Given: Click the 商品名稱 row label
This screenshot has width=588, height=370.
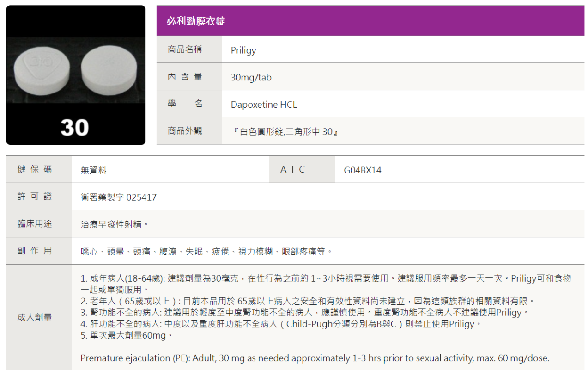Looking at the screenshot, I should [185, 49].
